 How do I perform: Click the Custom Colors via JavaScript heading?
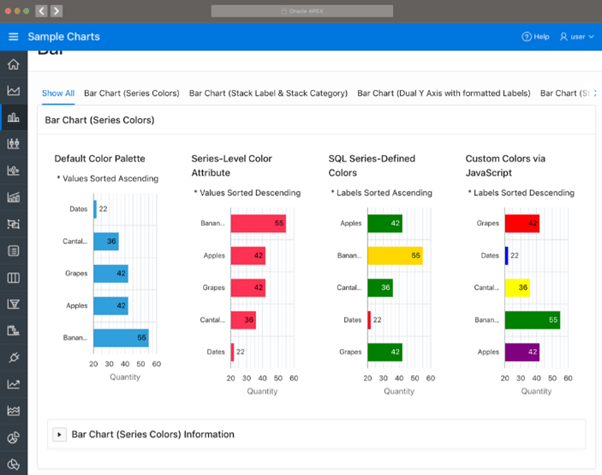[x=505, y=166]
